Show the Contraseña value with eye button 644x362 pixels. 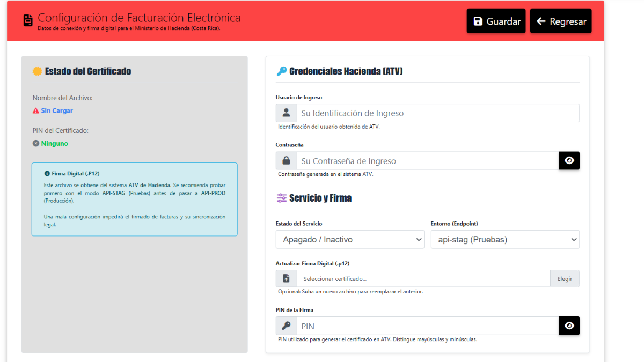(569, 161)
